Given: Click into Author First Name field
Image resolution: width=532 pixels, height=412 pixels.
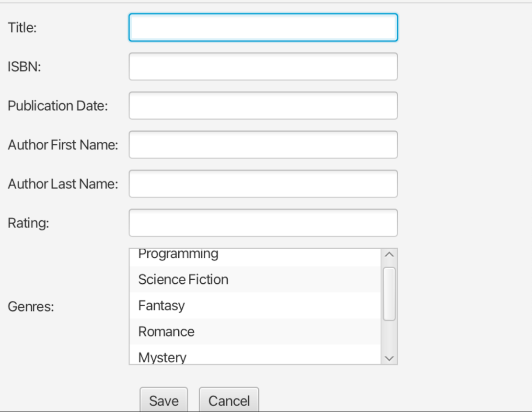Looking at the screenshot, I should (263, 145).
